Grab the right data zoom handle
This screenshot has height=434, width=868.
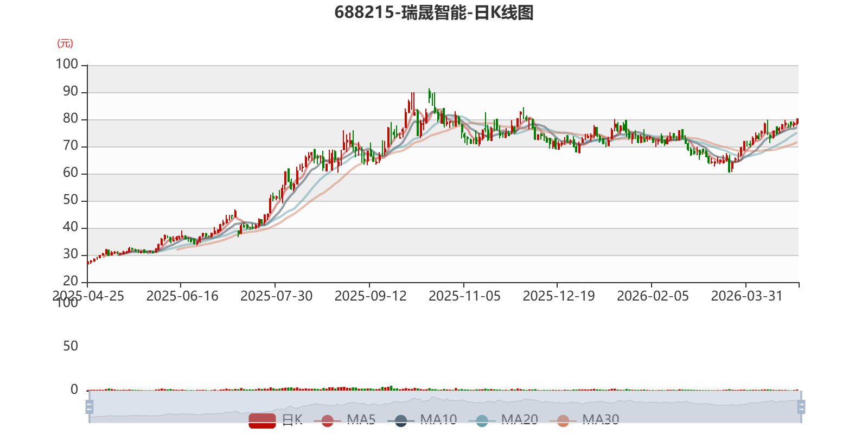801,407
